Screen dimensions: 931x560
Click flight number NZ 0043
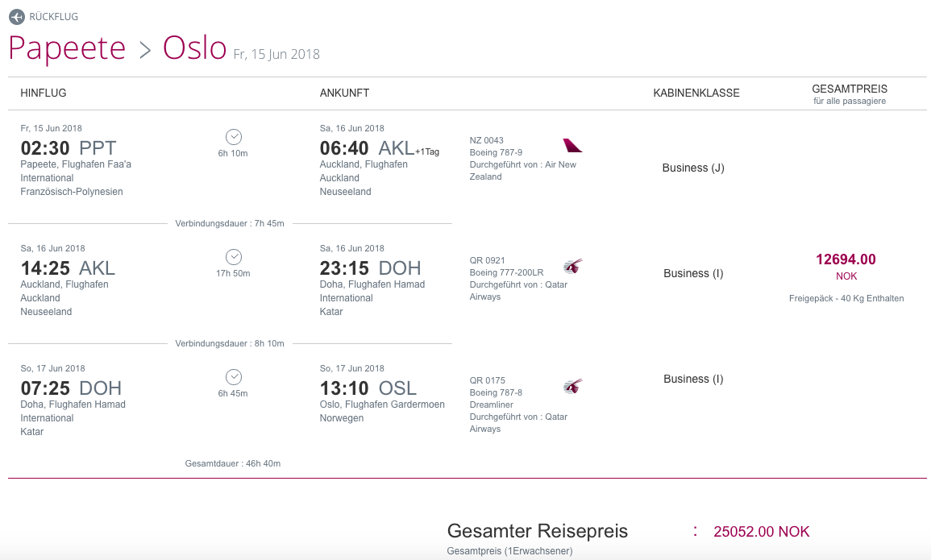[x=487, y=140]
